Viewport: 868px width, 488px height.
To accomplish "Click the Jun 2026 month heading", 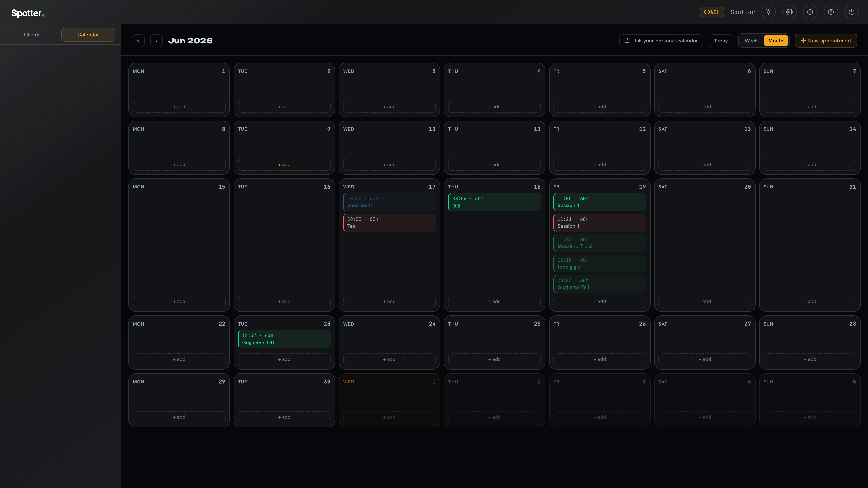I will pos(190,41).
